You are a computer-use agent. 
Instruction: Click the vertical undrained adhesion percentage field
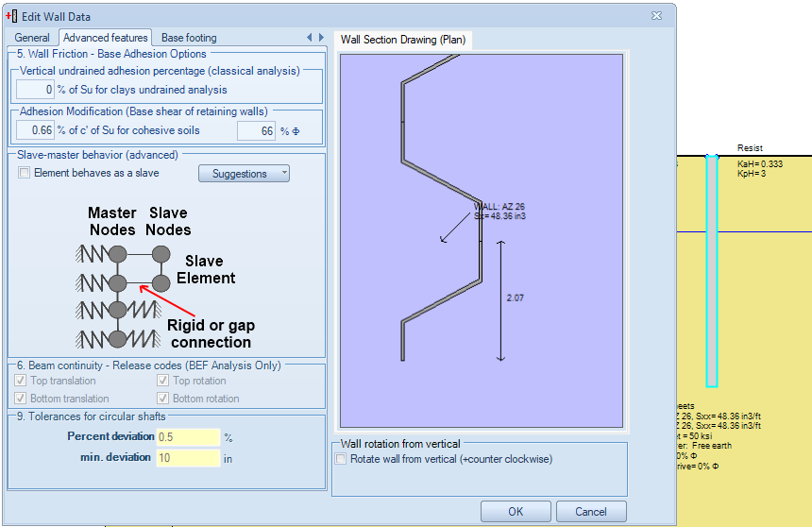coord(35,90)
